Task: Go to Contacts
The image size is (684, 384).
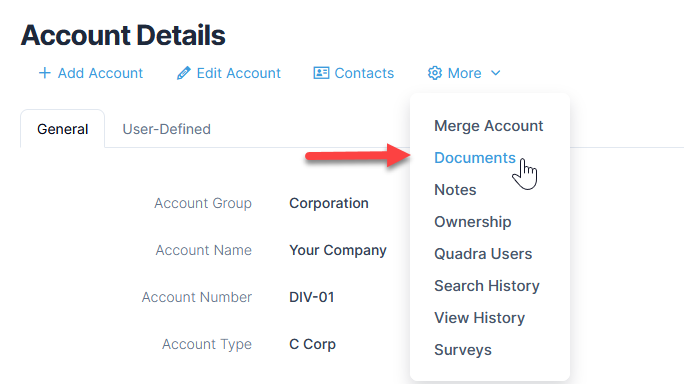Action: (364, 73)
